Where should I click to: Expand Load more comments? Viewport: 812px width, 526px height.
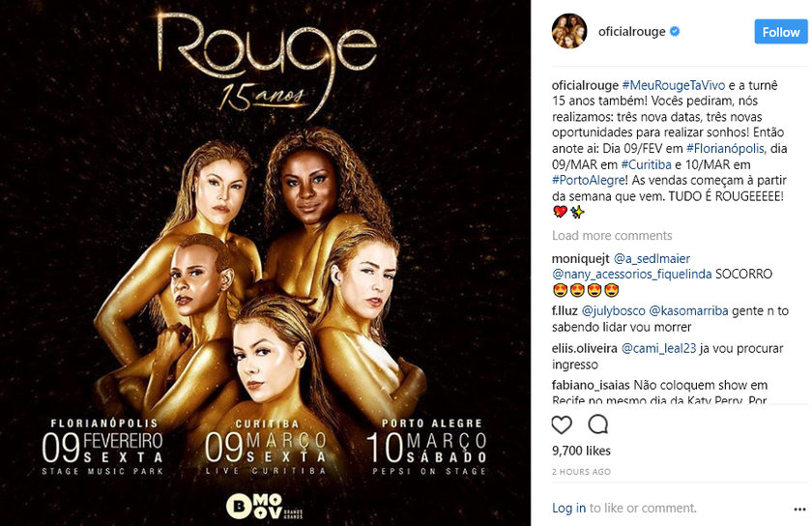click(x=612, y=236)
